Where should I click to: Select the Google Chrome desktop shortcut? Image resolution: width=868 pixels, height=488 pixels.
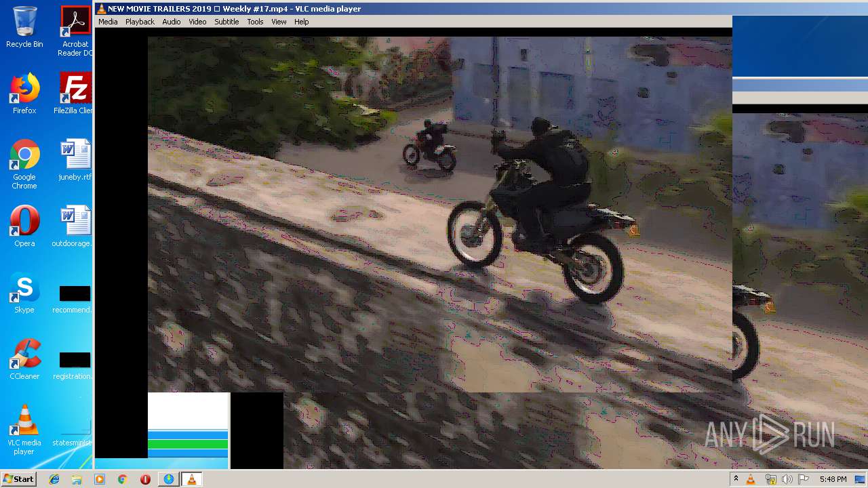tap(24, 164)
